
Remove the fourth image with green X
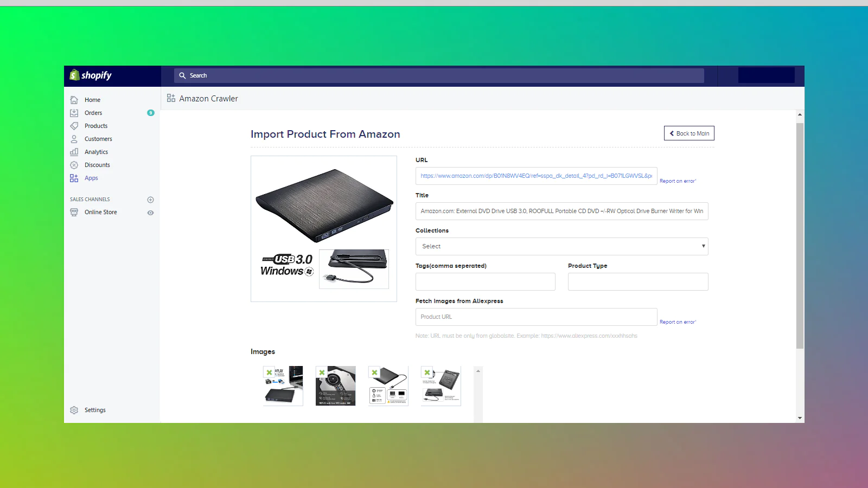click(x=427, y=373)
